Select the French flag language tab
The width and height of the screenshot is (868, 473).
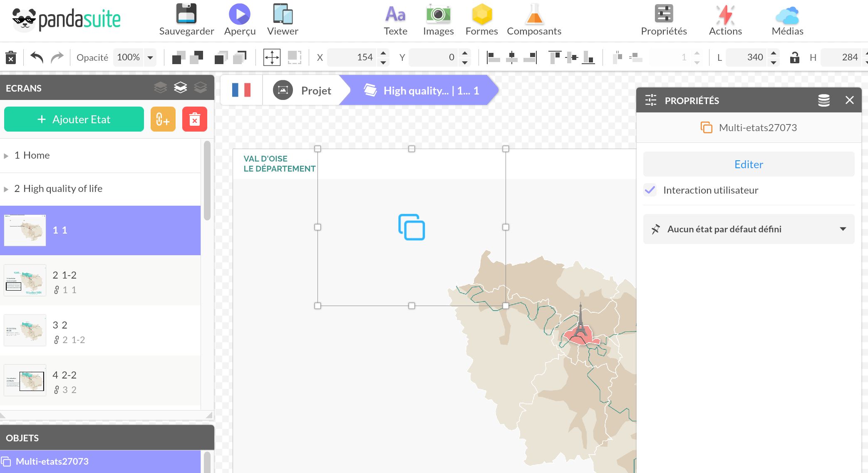pos(241,90)
